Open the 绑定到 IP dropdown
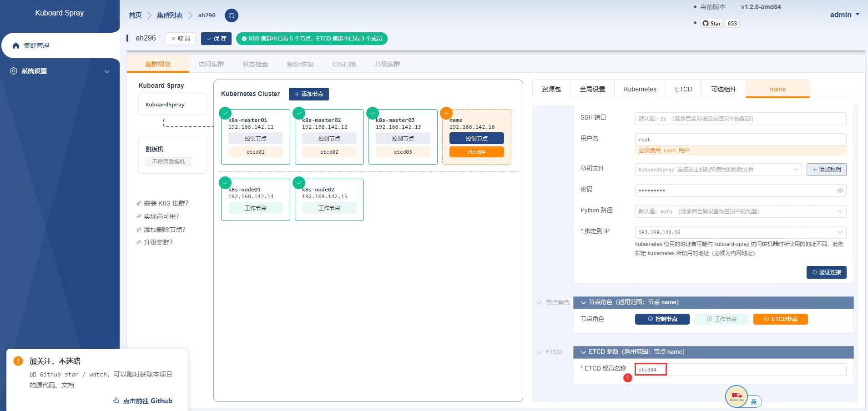Viewport: 868px width, 411px height. (x=741, y=232)
